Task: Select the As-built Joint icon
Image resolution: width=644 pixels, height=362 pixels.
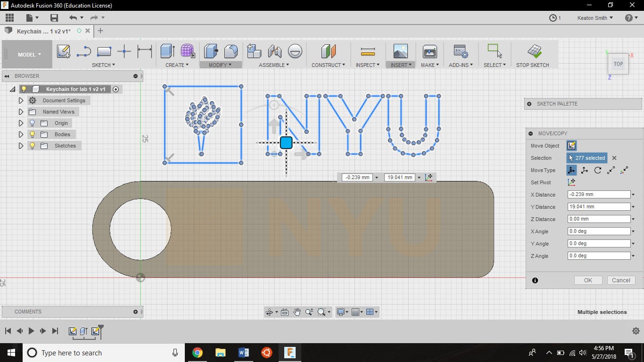Action: point(295,51)
